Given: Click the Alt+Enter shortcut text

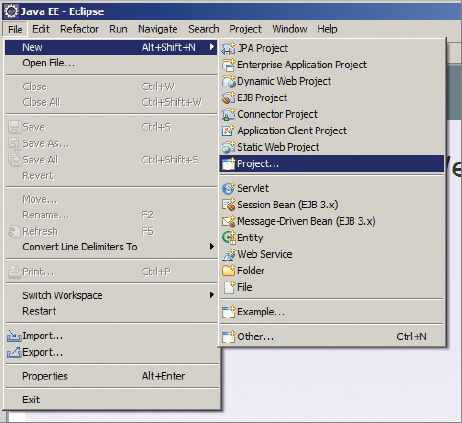Looking at the screenshot, I should (x=163, y=376).
